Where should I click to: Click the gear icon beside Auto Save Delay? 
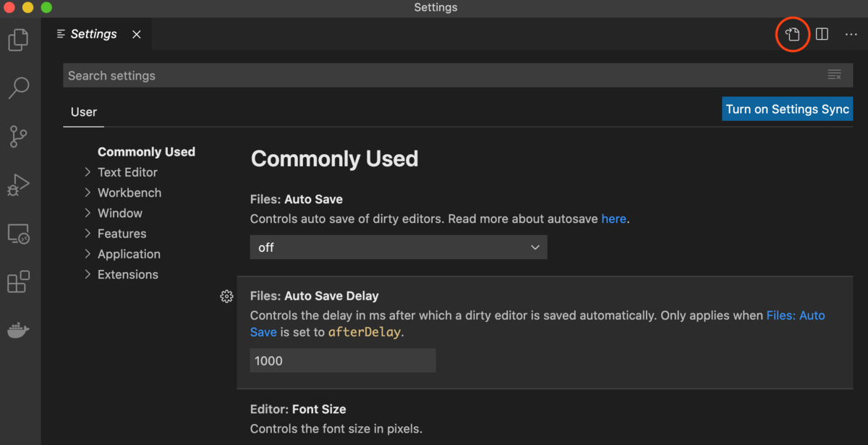coord(226,296)
